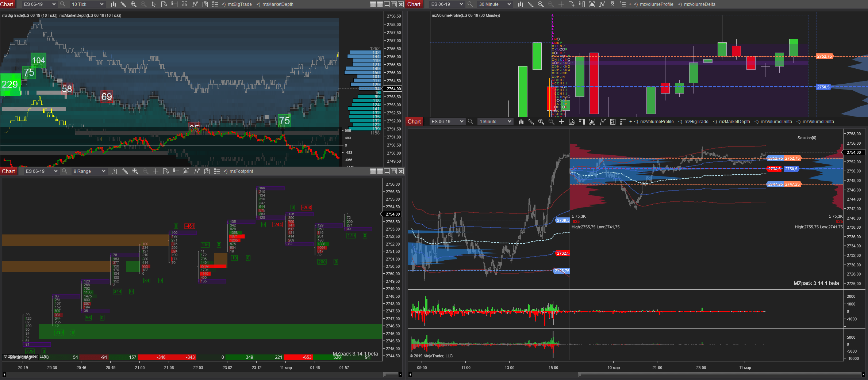Open the Data Box in top-left chart
Screen dimensions: 868x380
point(164,4)
